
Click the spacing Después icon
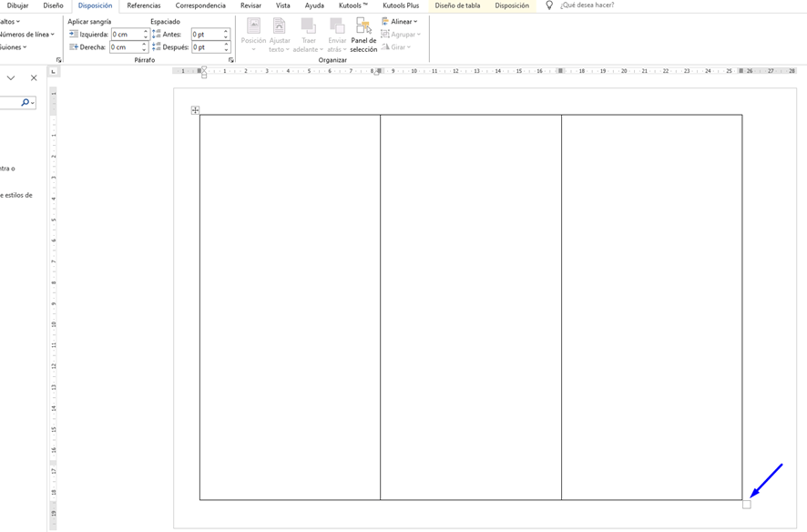(157, 46)
